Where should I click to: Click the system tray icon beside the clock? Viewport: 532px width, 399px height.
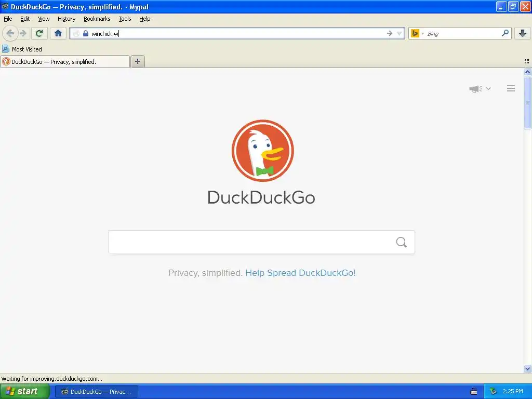coord(493,391)
